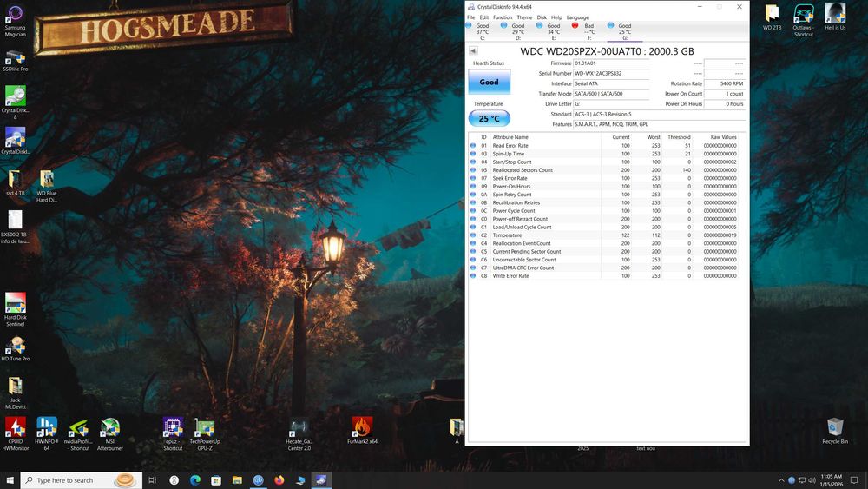Click the Firmware field 01.01A01
This screenshot has width=868, height=489.
point(611,63)
